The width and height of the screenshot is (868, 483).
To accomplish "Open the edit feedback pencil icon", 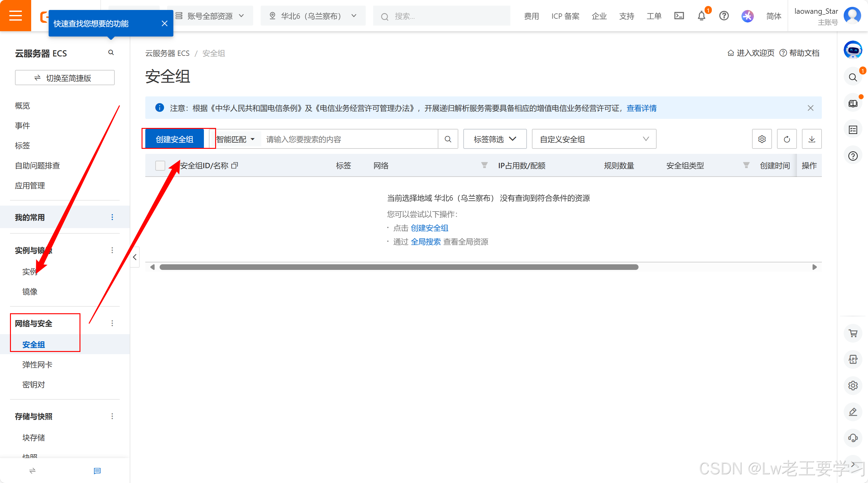I will click(x=853, y=412).
